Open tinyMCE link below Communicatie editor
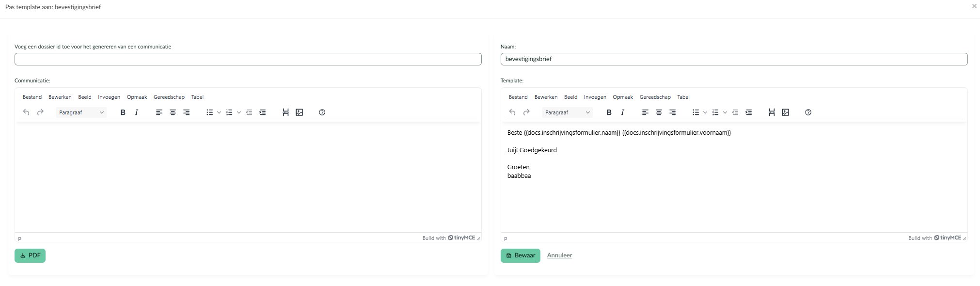The image size is (980, 286). click(x=461, y=238)
